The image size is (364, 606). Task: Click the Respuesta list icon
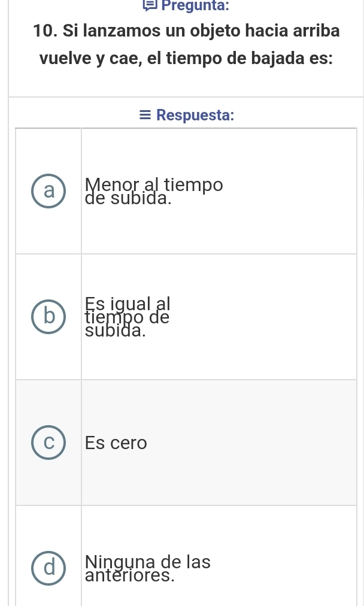pyautogui.click(x=145, y=114)
